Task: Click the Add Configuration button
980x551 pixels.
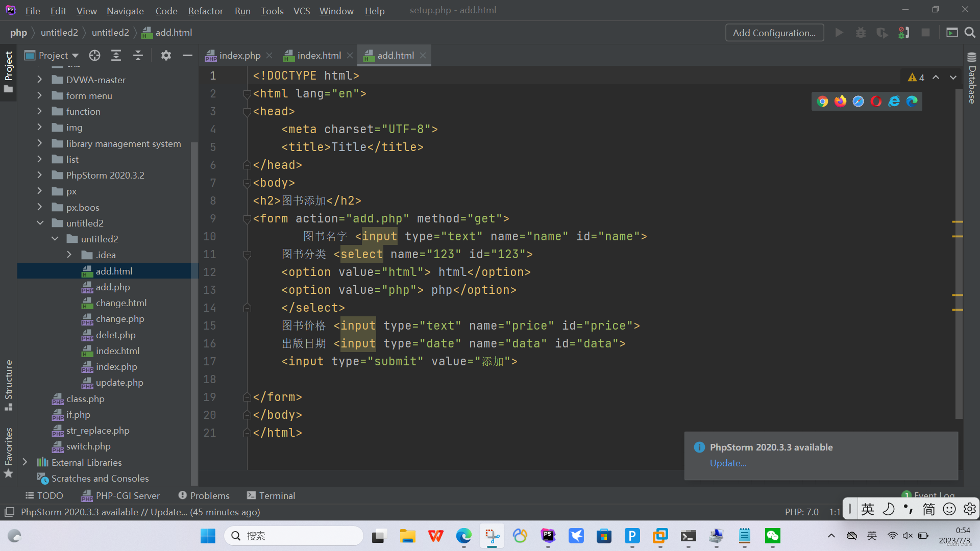Action: 774,33
